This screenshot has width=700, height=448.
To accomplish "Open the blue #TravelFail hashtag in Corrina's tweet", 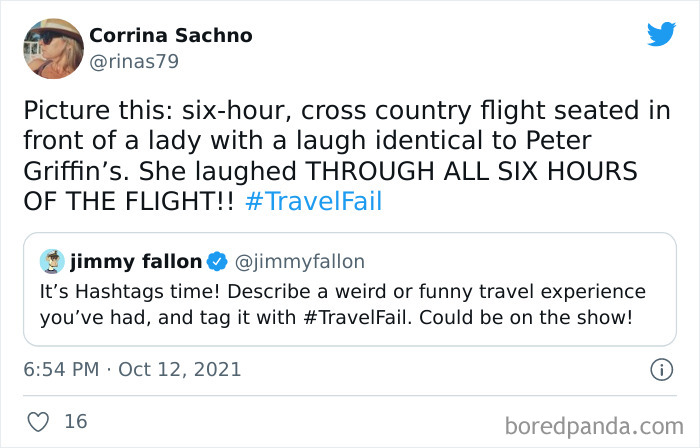I will (x=313, y=201).
